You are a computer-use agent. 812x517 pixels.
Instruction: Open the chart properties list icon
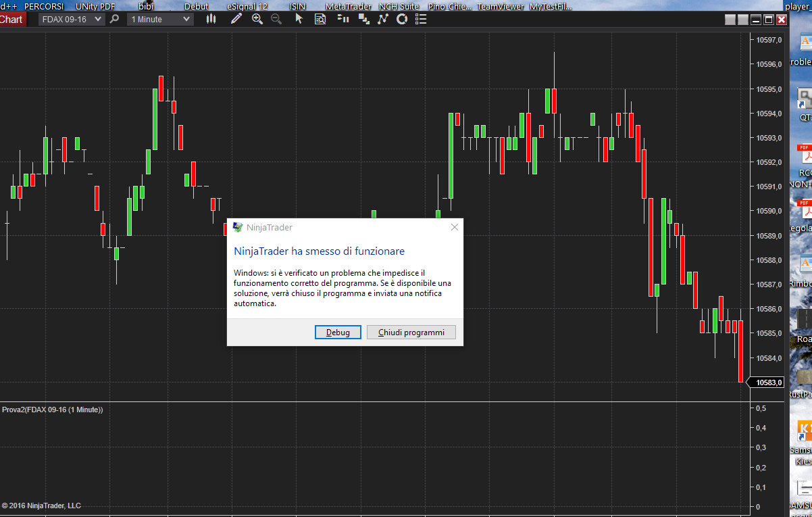click(x=421, y=19)
